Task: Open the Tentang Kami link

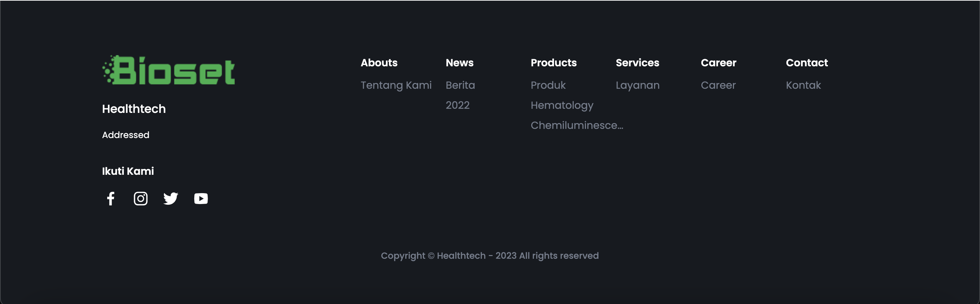Action: (396, 85)
